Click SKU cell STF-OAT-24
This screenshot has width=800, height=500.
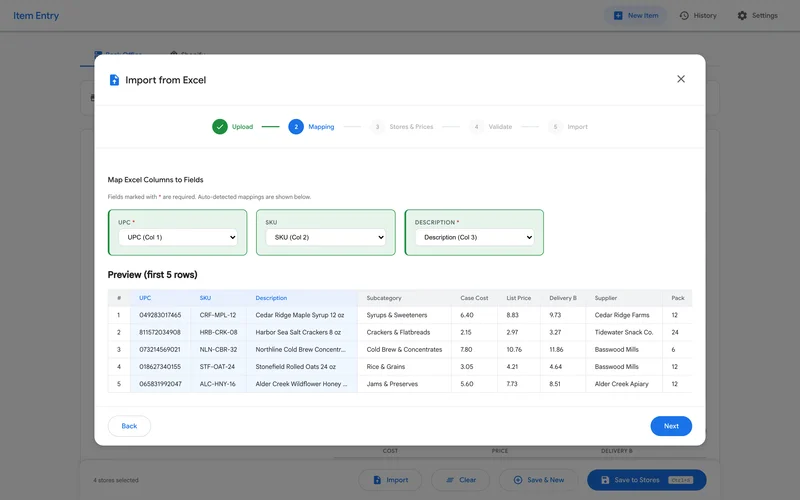pyautogui.click(x=217, y=367)
